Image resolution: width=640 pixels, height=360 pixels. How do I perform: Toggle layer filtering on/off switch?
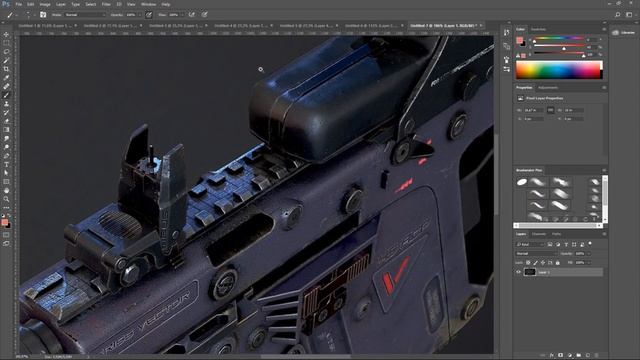(590, 244)
